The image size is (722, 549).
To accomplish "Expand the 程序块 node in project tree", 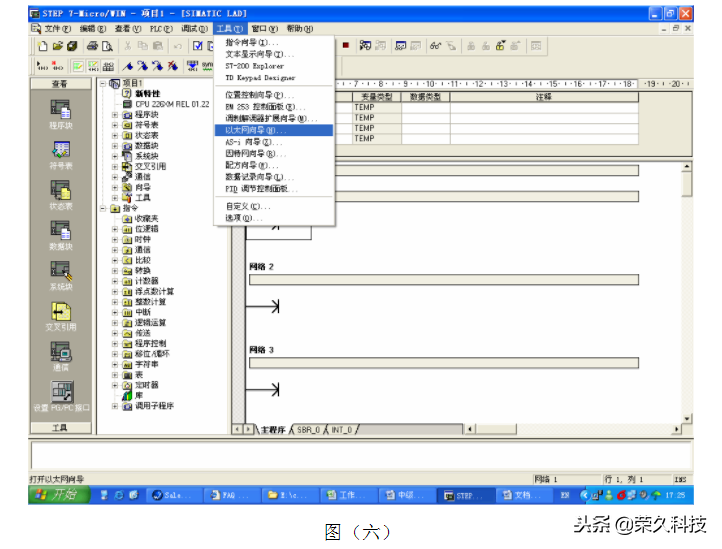I will (115, 115).
